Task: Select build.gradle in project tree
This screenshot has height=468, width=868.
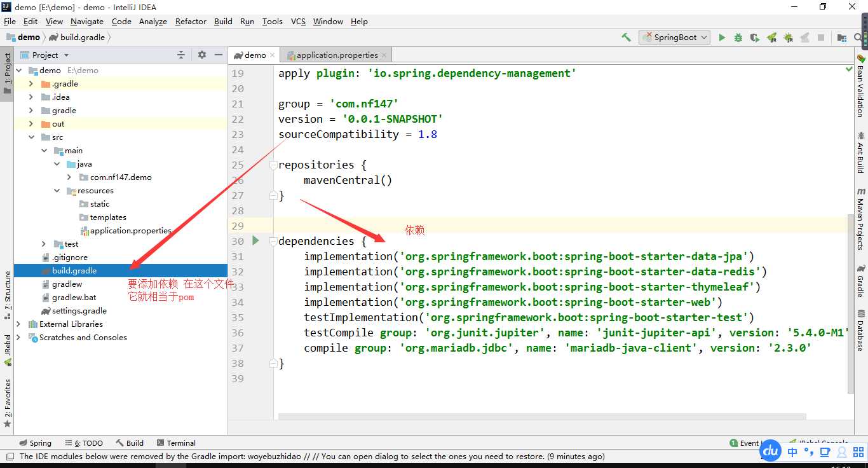Action: click(x=121, y=271)
